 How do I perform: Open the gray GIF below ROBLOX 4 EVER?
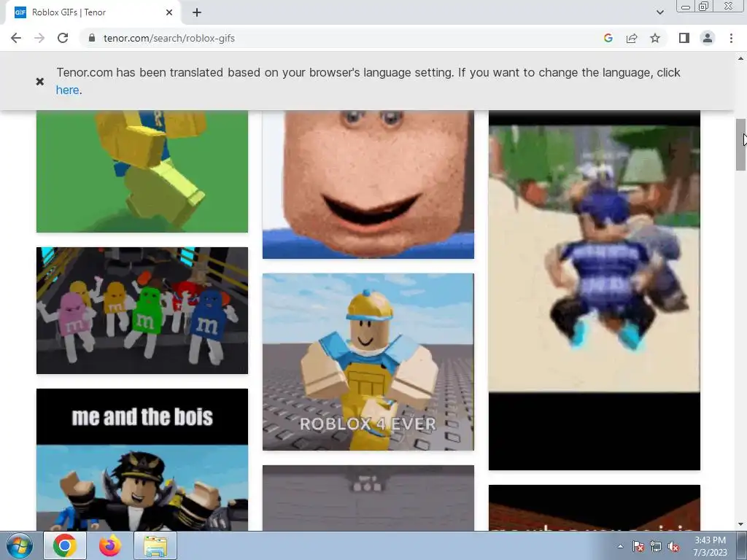368,497
